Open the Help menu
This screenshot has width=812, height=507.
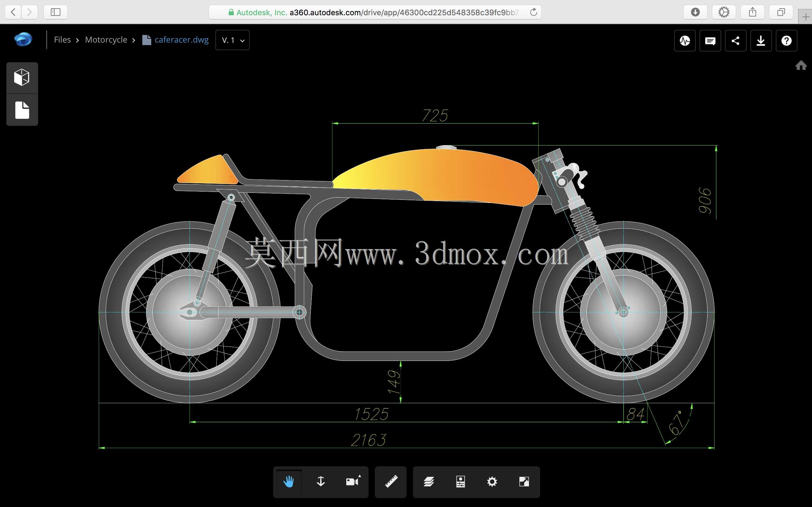point(787,41)
